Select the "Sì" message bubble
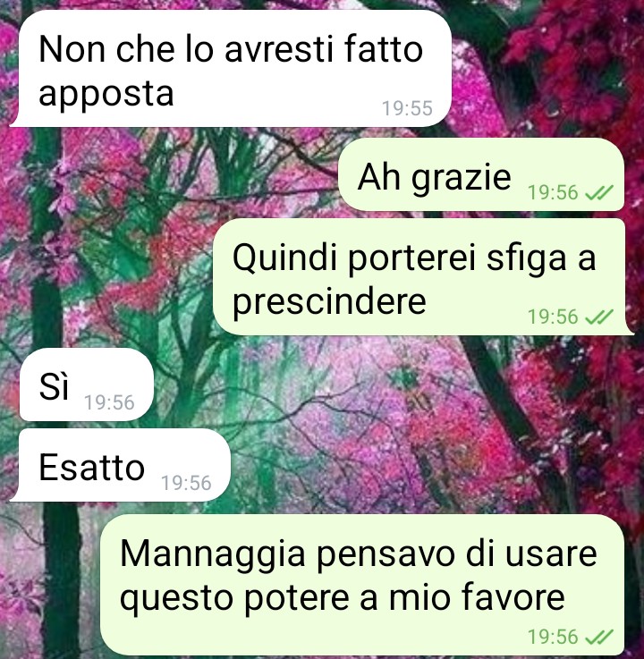This screenshot has height=659, width=644. click(x=86, y=384)
